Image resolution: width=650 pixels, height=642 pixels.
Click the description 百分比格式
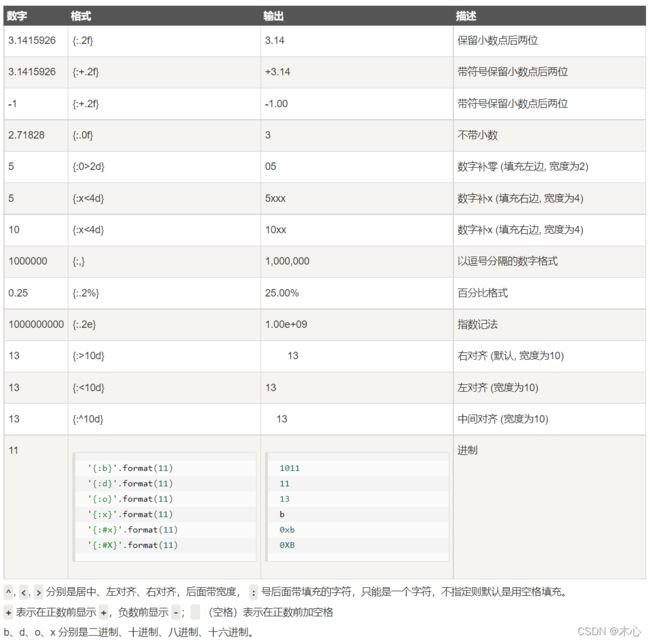(483, 293)
